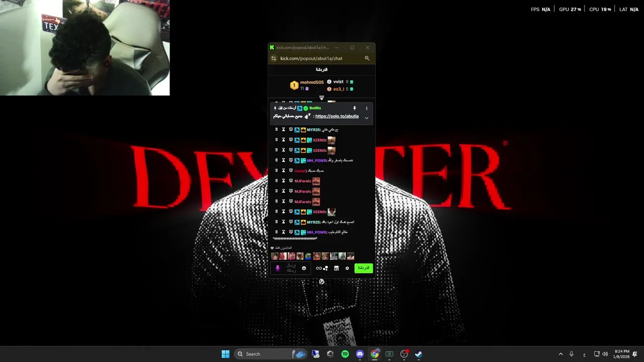Open Spotify from the taskbar
The image size is (644, 362).
pos(345,354)
